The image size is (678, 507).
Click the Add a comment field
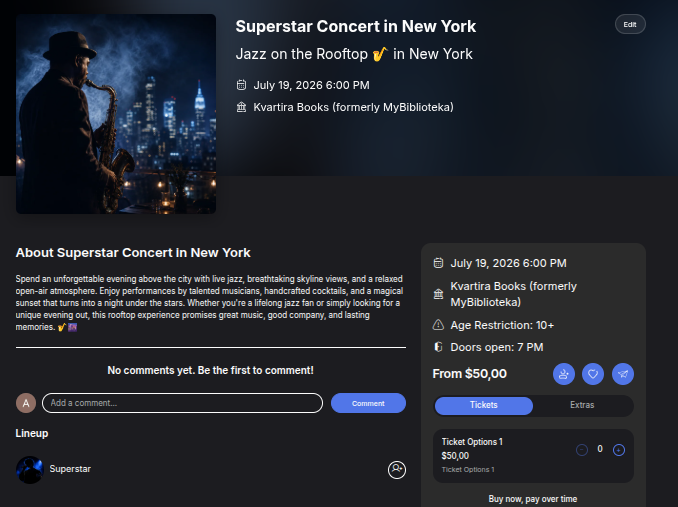pyautogui.click(x=182, y=403)
